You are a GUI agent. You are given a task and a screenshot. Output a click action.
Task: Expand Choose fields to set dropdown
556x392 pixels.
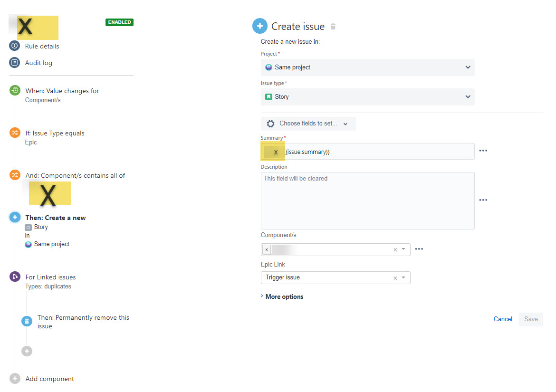coord(308,124)
